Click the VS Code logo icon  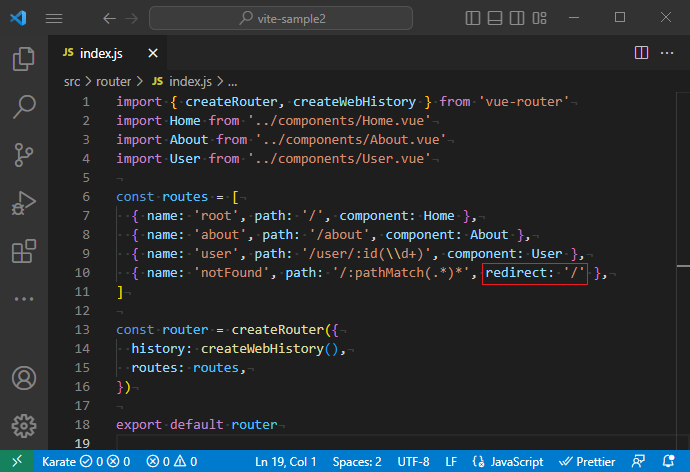coord(18,18)
